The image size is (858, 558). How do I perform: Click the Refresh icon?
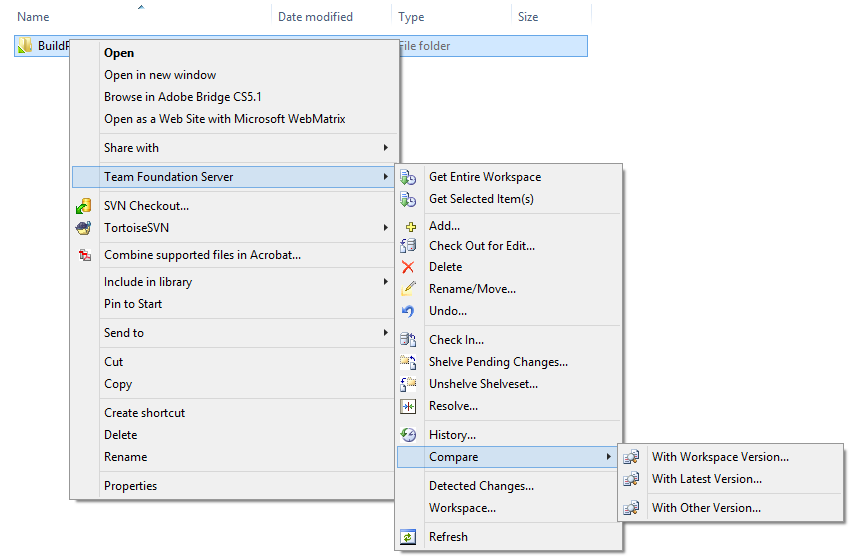pyautogui.click(x=408, y=537)
